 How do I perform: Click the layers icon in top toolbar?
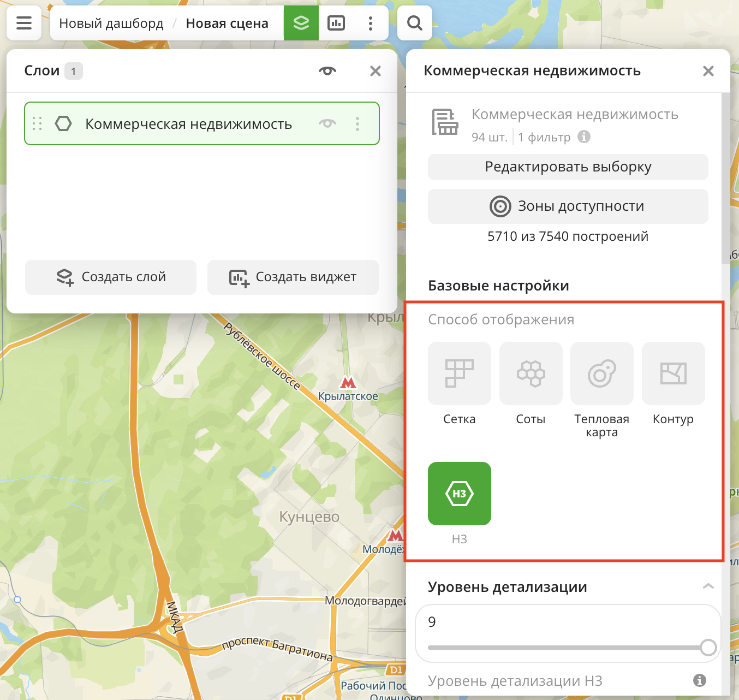pos(301,23)
